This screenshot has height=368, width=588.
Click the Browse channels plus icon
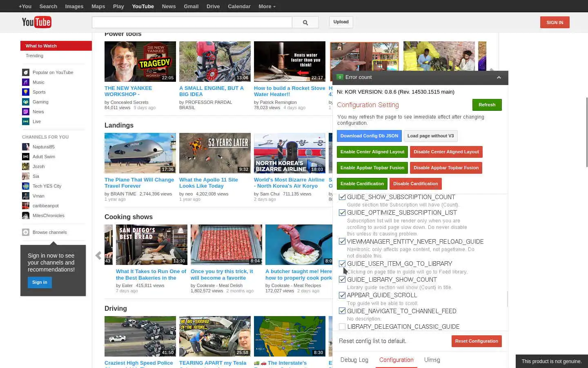(26, 232)
